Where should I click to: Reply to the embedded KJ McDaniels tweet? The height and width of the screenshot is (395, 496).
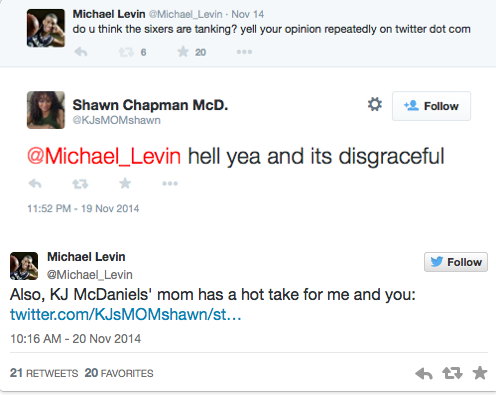tap(424, 373)
